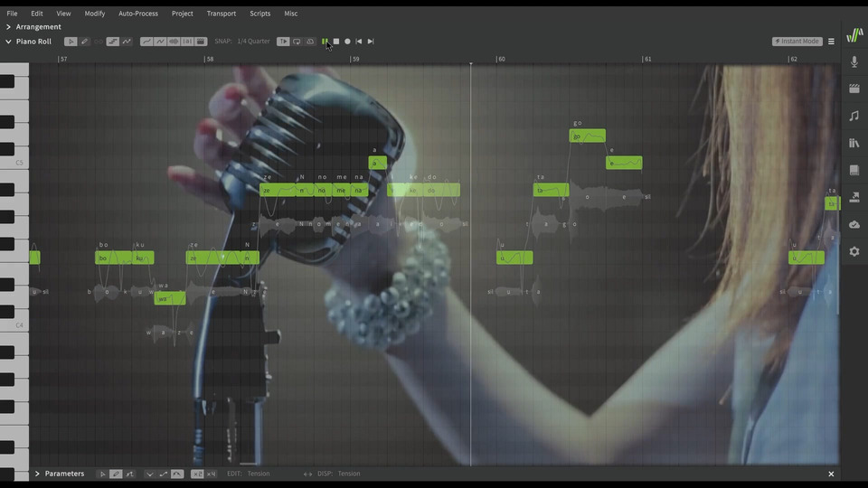Viewport: 868px width, 488px height.
Task: Open the Settings gear panel
Action: (854, 251)
